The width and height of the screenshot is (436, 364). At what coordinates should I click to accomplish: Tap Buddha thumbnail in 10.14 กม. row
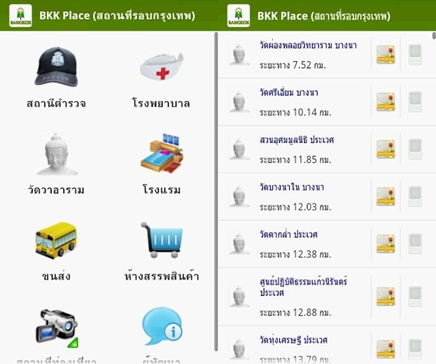coord(239,102)
